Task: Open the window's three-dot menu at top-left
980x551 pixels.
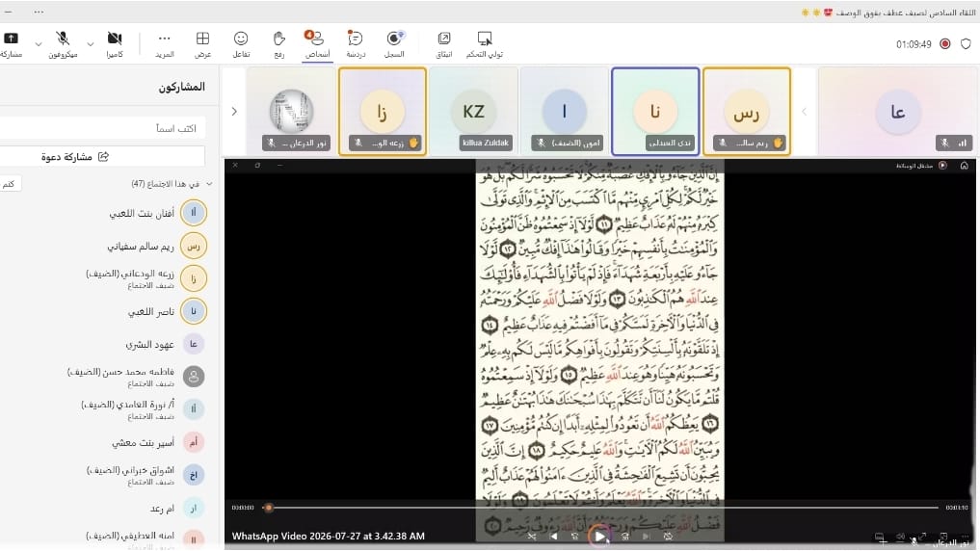Action: [x=39, y=12]
